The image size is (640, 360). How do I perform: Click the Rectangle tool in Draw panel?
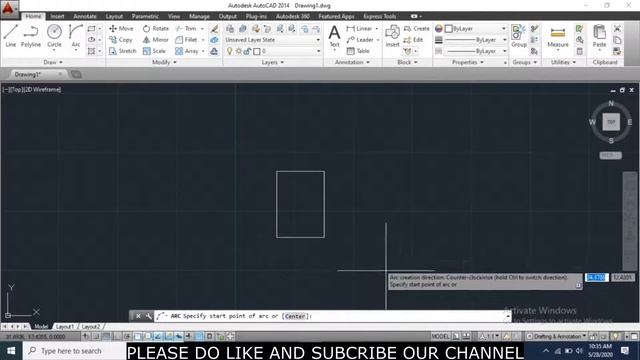tap(91, 29)
